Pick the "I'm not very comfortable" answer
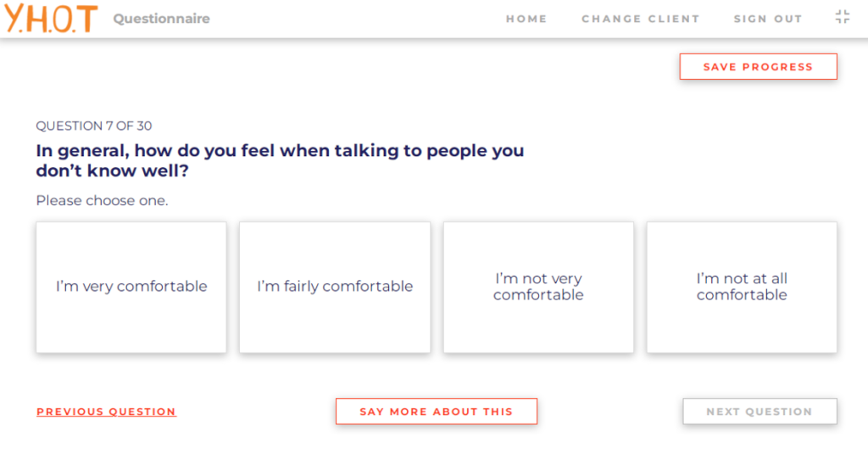Image resolution: width=868 pixels, height=476 pixels. coord(538,287)
